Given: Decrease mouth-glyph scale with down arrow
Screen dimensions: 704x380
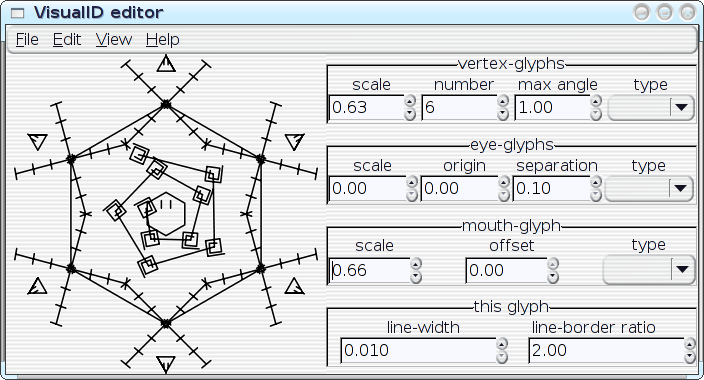Looking at the screenshot, I should point(416,277).
